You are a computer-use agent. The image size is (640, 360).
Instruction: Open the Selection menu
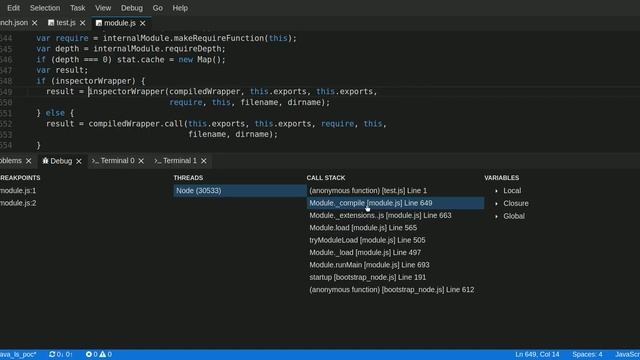(44, 8)
